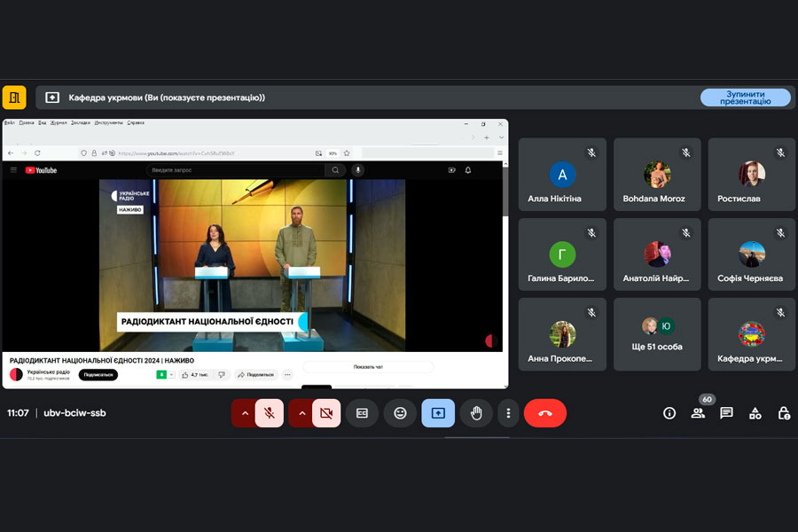This screenshot has height=532, width=798.
Task: Subscribe with Подписаться button
Action: coord(98,375)
